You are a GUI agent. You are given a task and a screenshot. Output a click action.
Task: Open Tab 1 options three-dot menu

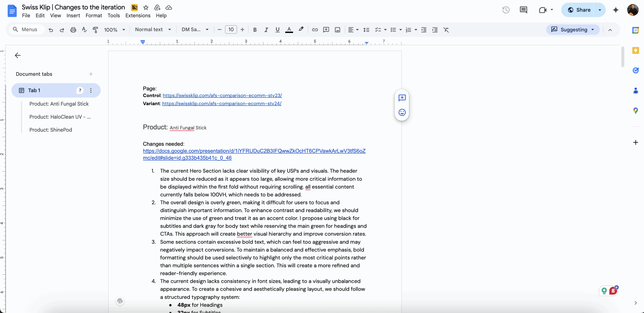coord(91,90)
